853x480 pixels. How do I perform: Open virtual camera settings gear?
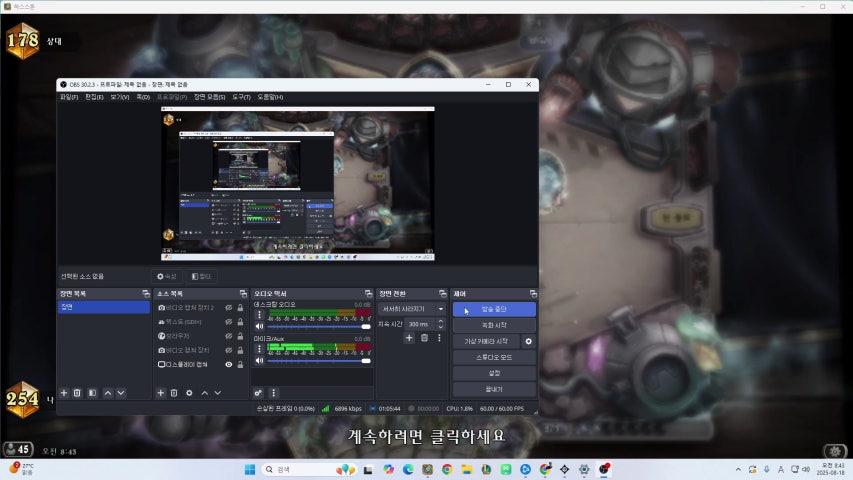point(528,341)
